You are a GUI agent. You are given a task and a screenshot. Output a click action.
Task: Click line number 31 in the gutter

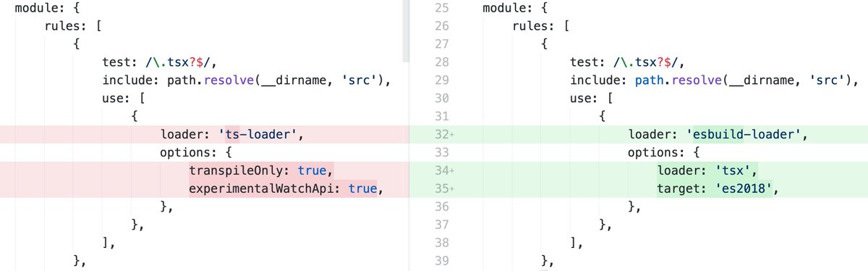click(x=443, y=117)
